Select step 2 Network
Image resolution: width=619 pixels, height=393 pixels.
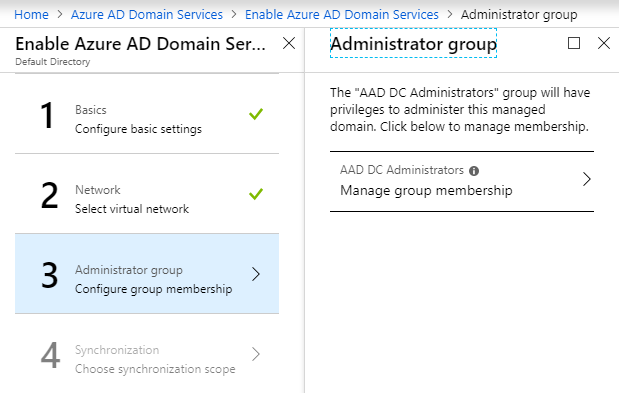(147, 194)
